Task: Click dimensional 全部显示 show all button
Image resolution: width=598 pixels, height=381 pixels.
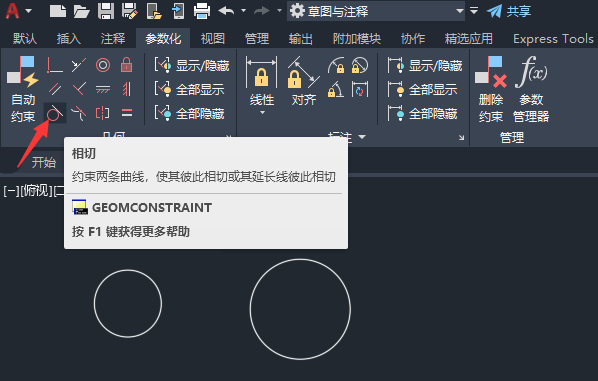Action: tap(422, 90)
